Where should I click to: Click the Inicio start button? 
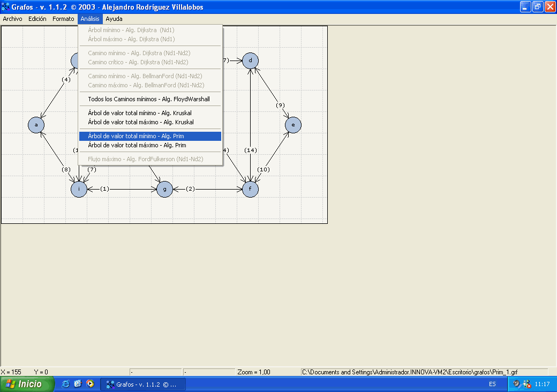(x=27, y=384)
